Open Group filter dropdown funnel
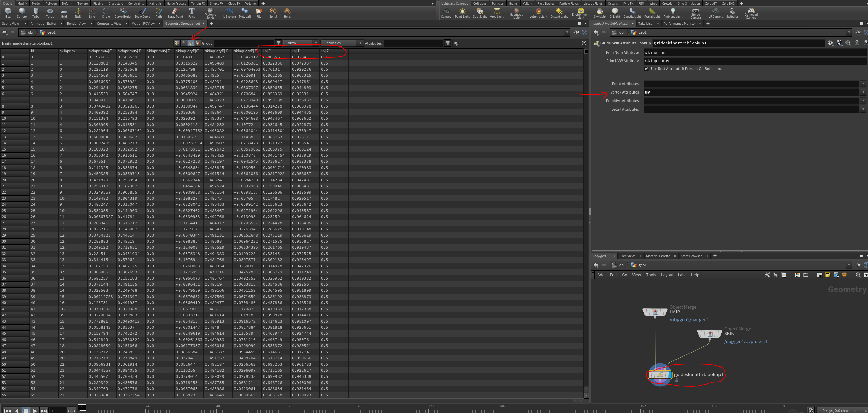The image size is (868, 413). 279,43
